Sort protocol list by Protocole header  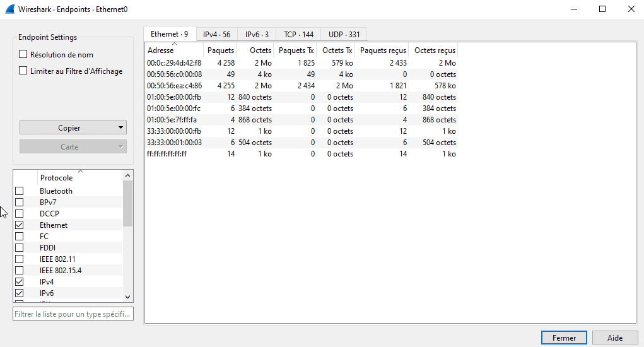80,177
